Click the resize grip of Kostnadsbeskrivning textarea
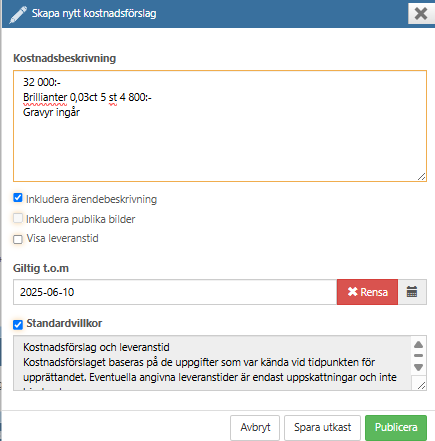The image size is (435, 441). (x=422, y=177)
